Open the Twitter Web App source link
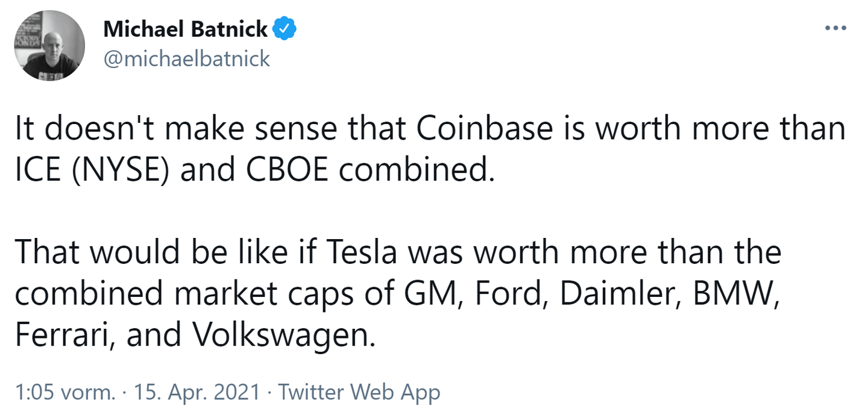The width and height of the screenshot is (868, 418). (359, 393)
